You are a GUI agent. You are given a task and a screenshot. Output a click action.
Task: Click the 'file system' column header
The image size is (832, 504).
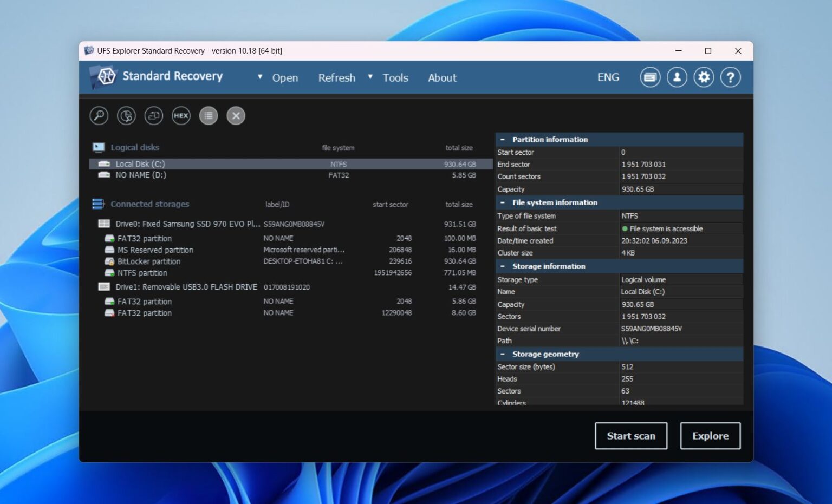point(338,148)
